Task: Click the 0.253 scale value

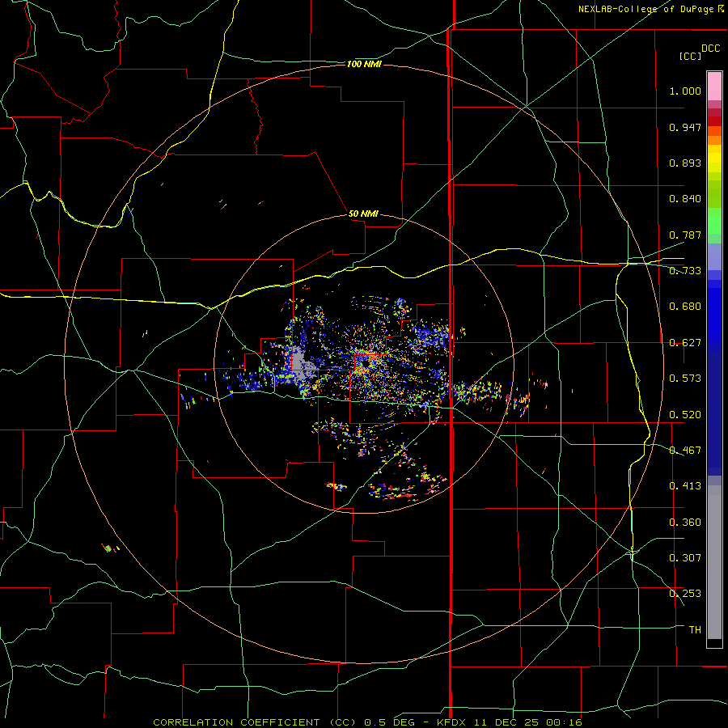Action: [x=685, y=594]
